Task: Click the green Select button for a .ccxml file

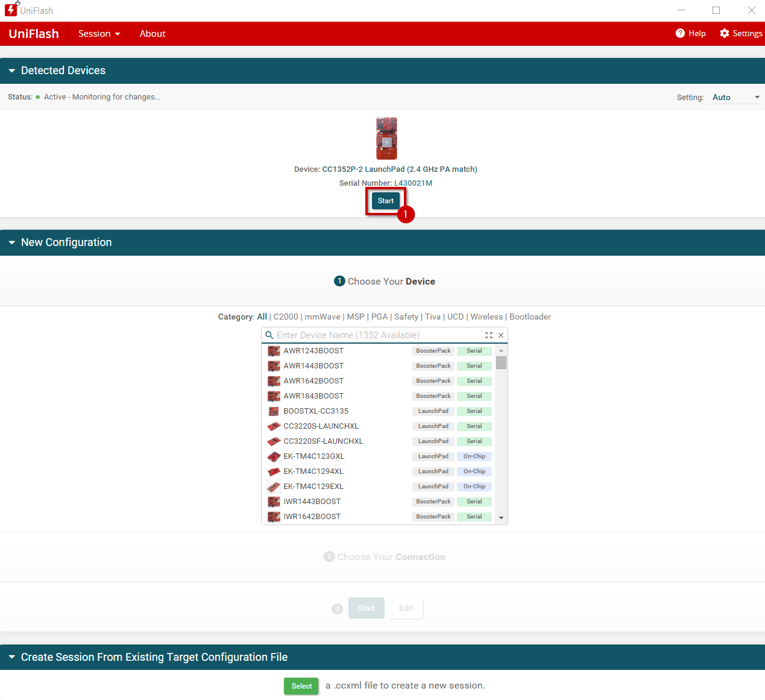Action: point(301,686)
